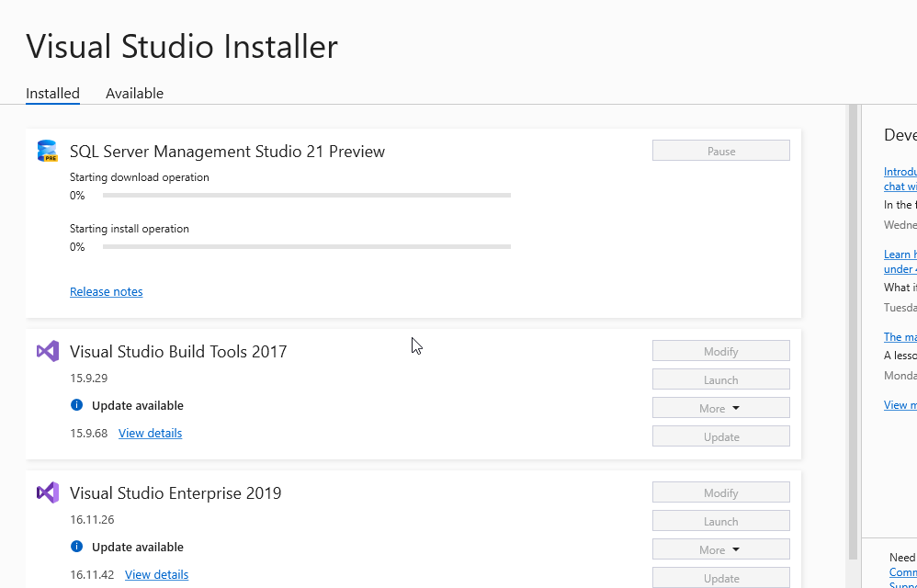Switch to the Installed tab
The height and width of the screenshot is (588, 917).
tap(52, 94)
